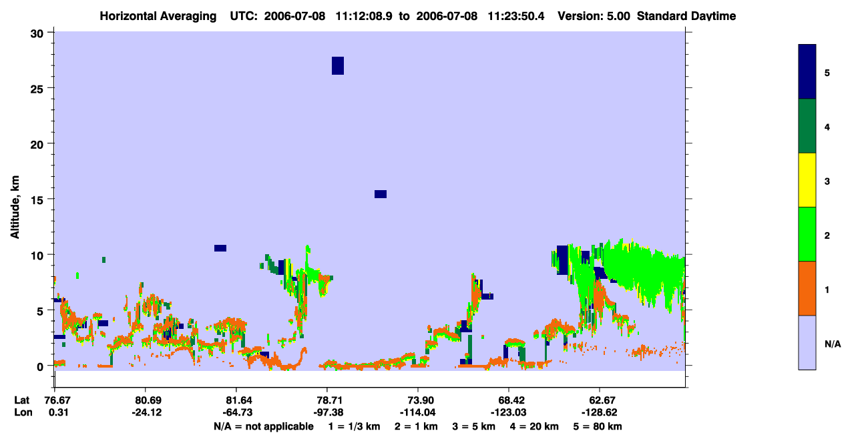Image resolution: width=868 pixels, height=445 pixels.
Task: Click longitude value -128.62
Action: 599,412
